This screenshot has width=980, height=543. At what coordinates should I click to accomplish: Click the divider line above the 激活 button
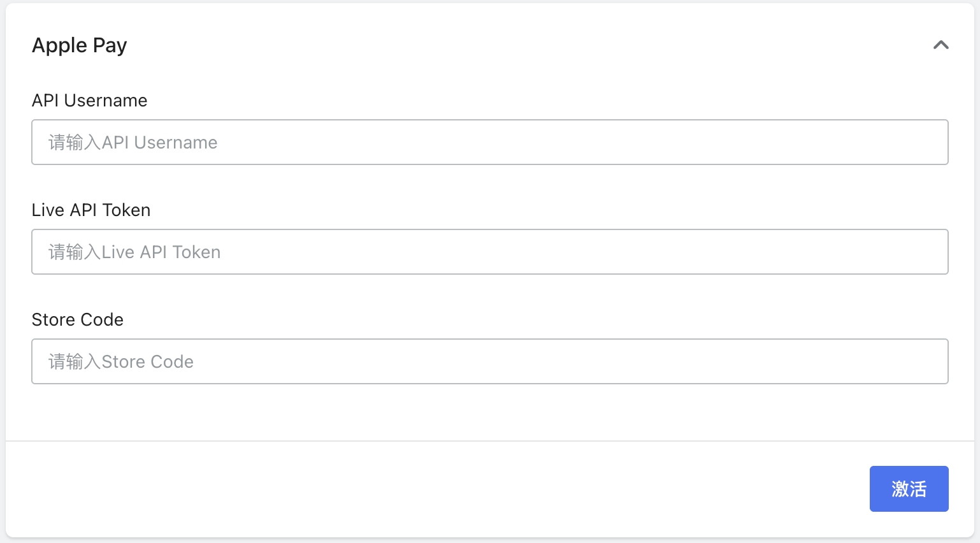click(x=489, y=440)
